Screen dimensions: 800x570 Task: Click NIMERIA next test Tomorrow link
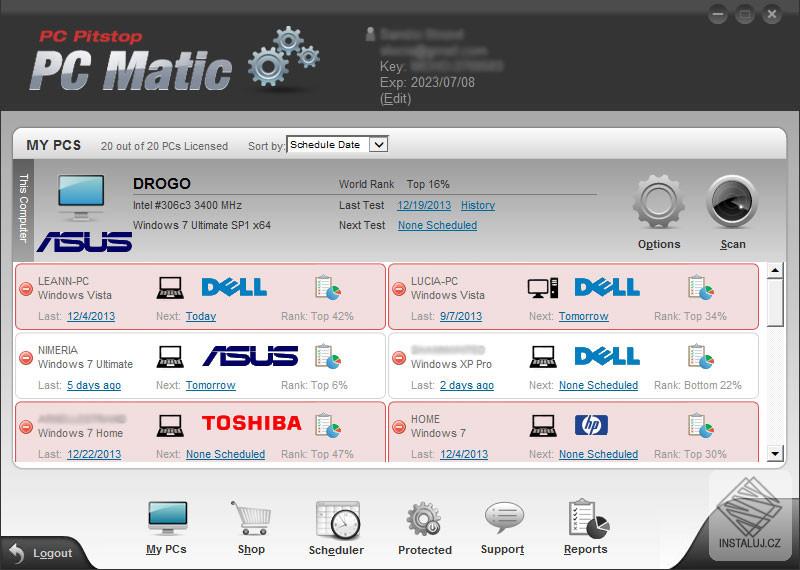pos(211,385)
